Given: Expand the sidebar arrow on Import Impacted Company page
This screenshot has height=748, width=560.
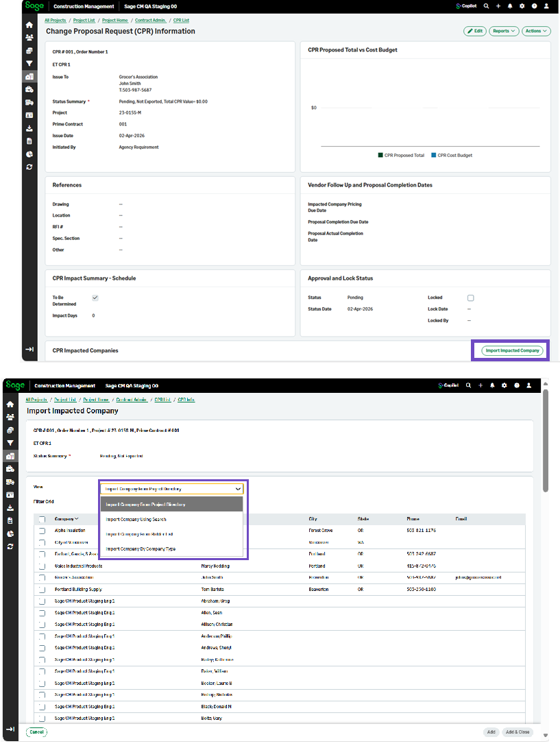Looking at the screenshot, I should point(10,728).
